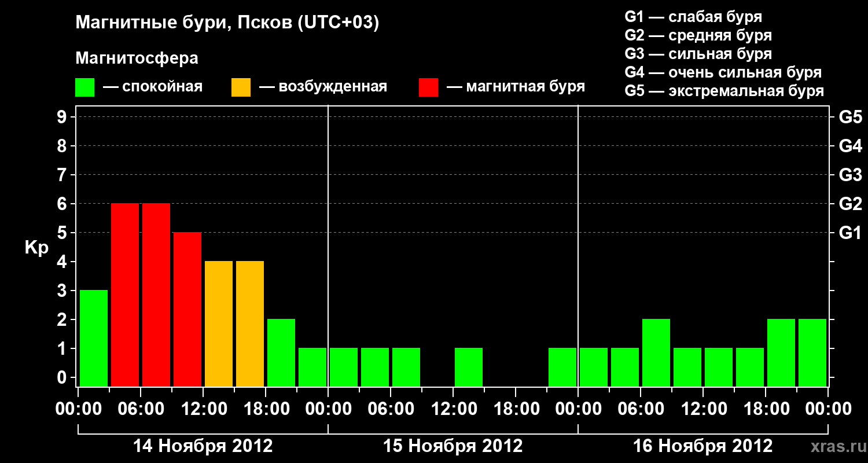Click the red Kp 6 bar starting 06:00, 14 November
This screenshot has width=868, height=463.
pyautogui.click(x=156, y=295)
